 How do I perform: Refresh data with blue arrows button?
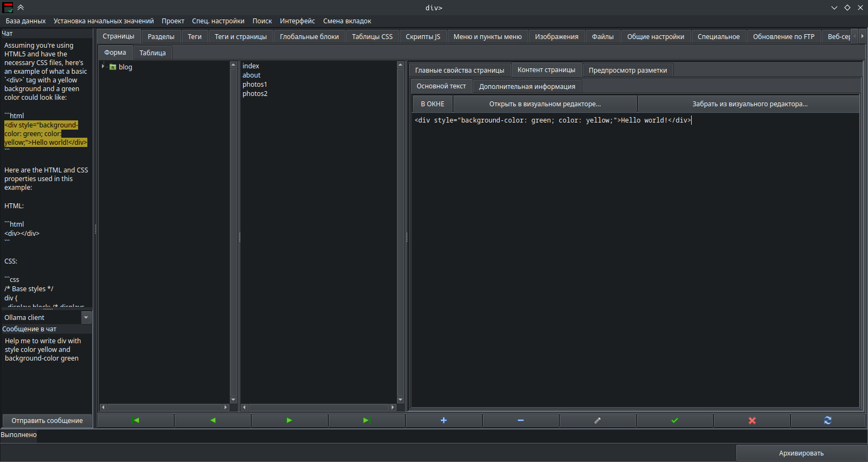tap(828, 420)
